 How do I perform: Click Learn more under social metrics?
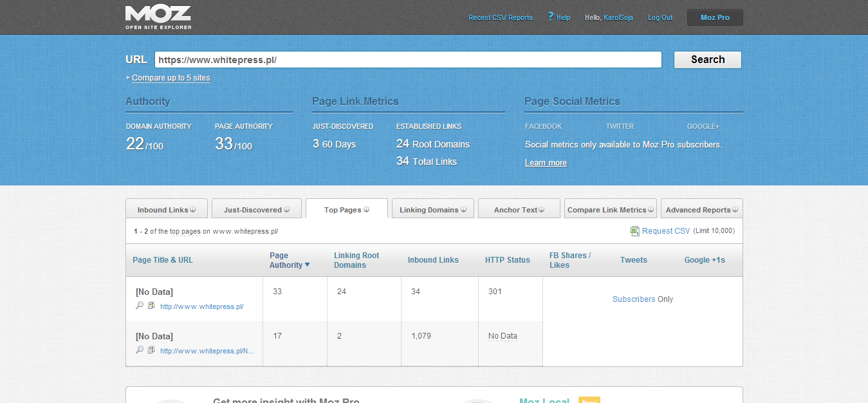(x=546, y=163)
